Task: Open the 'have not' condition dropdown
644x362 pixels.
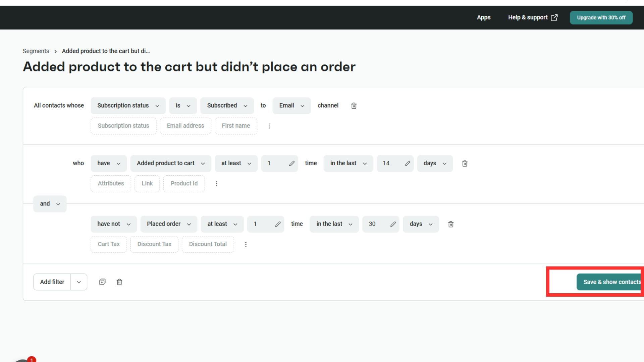Action: coord(113,224)
